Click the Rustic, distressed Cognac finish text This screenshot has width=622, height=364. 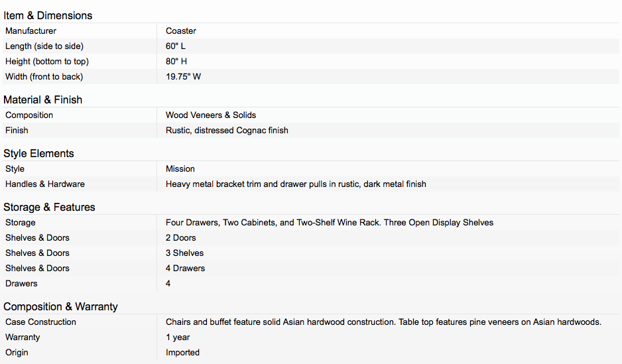click(x=227, y=131)
